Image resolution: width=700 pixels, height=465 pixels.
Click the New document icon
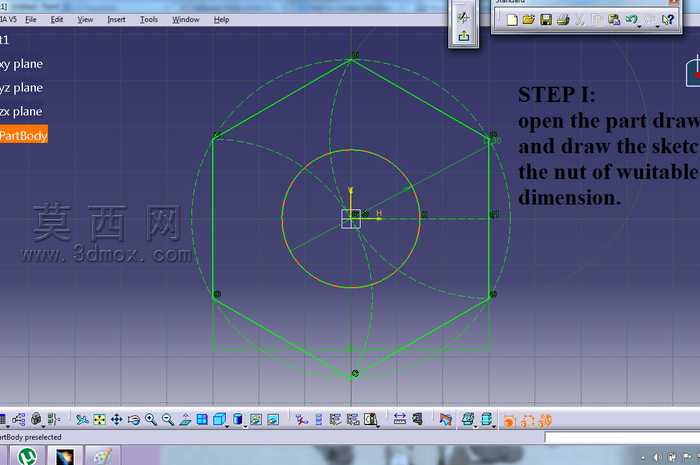tap(512, 20)
